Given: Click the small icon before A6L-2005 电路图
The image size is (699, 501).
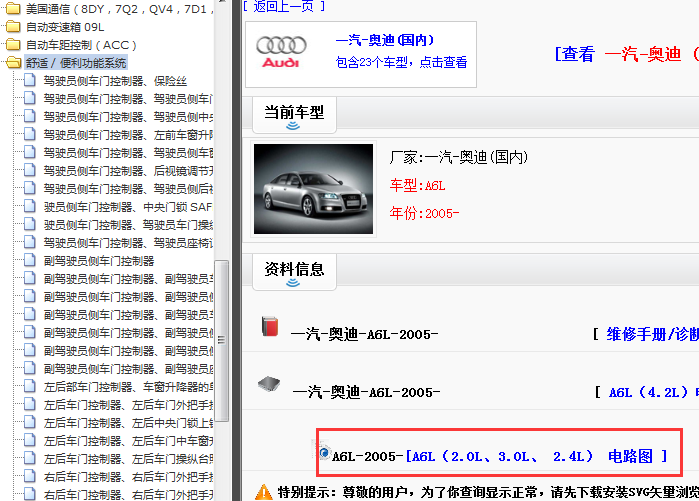Looking at the screenshot, I should 324,454.
